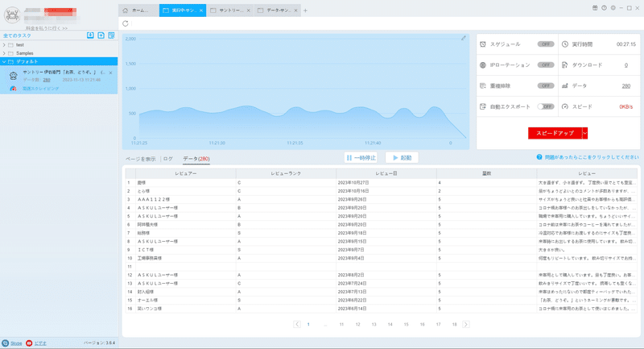Open a new tab with the plus icon

[305, 10]
